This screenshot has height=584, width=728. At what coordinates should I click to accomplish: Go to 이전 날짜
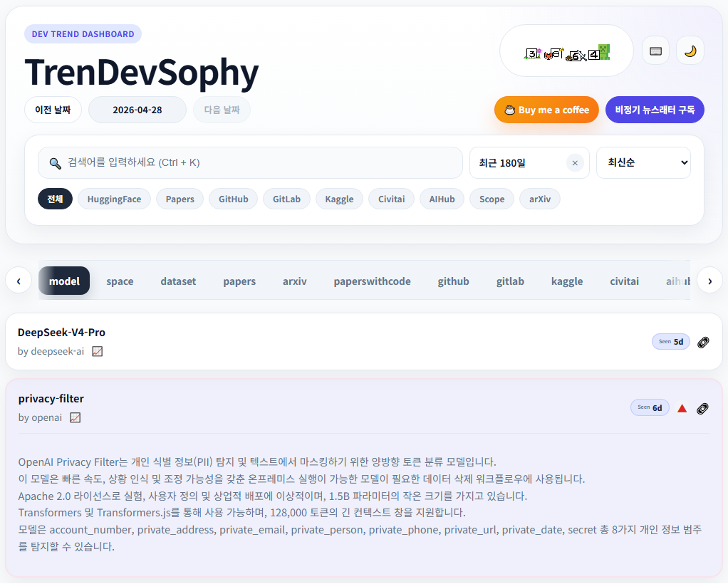click(x=53, y=110)
